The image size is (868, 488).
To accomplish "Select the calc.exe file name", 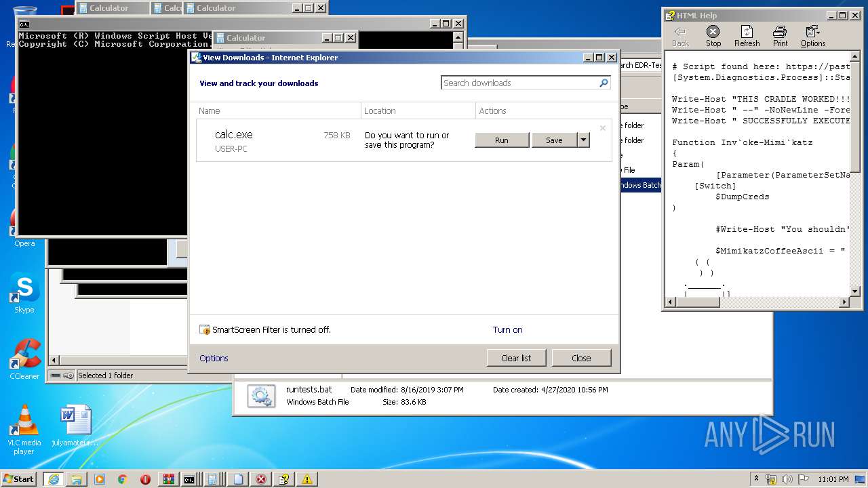I will (234, 135).
